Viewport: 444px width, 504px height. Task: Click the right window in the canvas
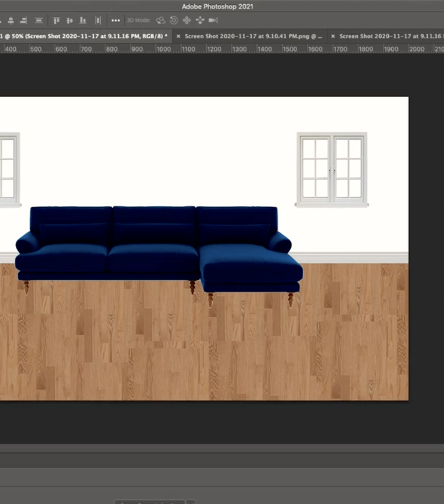coord(332,168)
